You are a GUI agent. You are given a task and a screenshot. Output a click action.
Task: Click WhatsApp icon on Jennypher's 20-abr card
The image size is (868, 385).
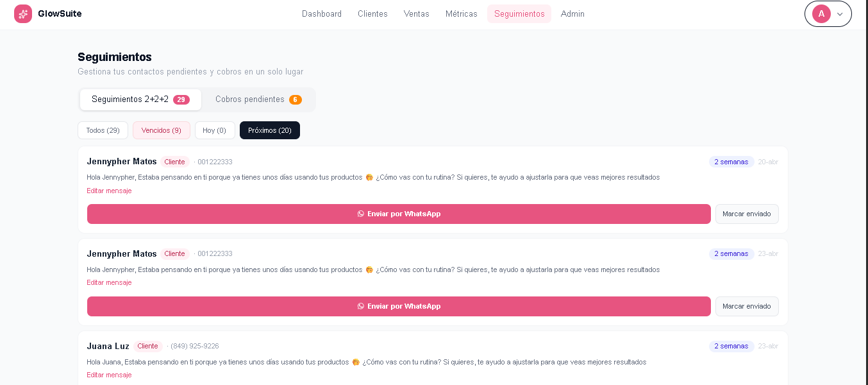(x=361, y=214)
